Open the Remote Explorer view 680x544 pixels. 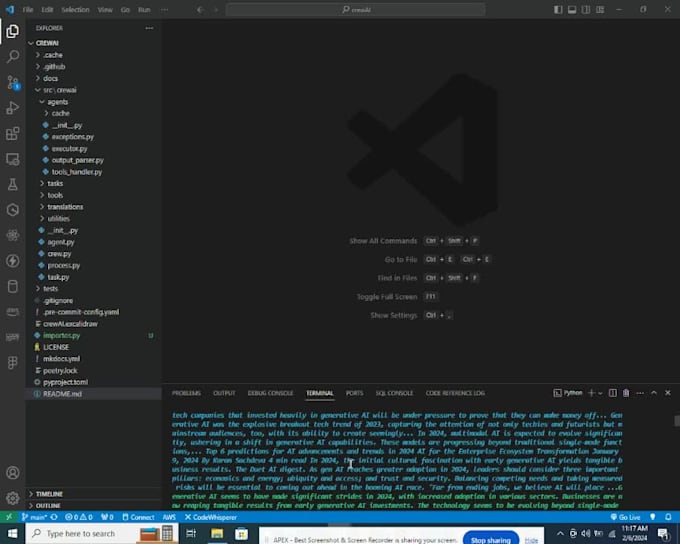13,159
